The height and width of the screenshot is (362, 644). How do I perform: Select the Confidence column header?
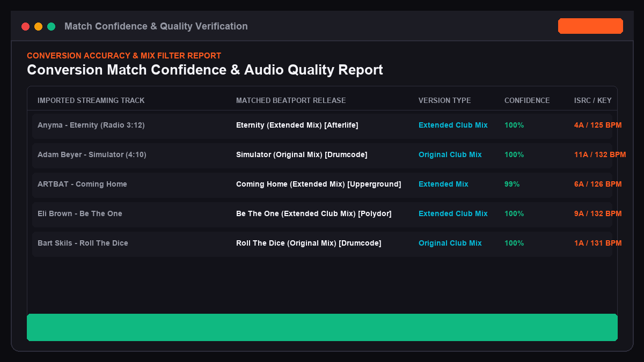[x=527, y=100]
